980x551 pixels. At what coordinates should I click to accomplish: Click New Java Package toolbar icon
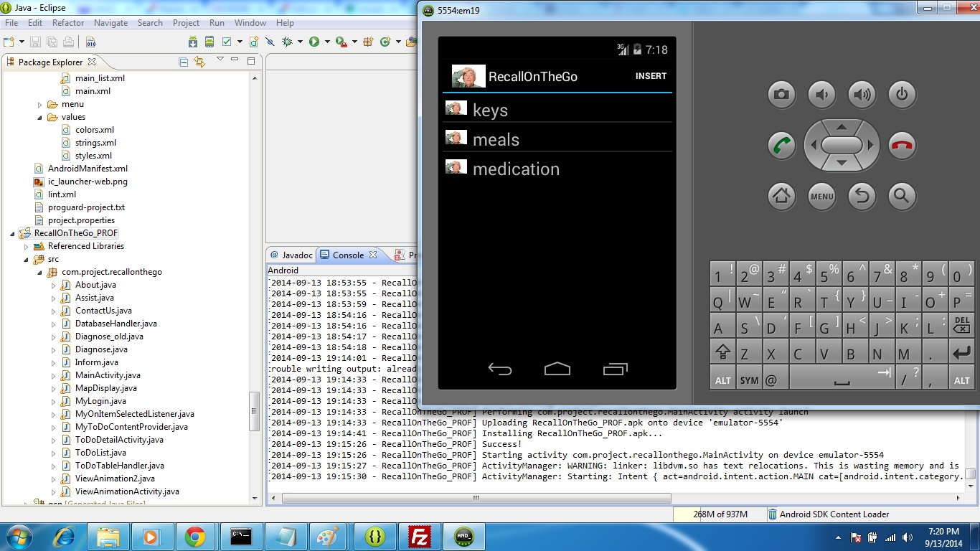click(368, 42)
